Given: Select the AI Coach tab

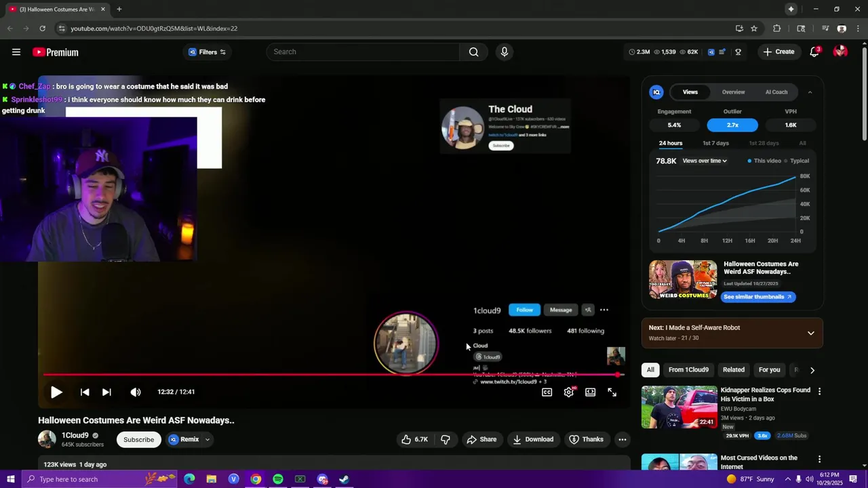Looking at the screenshot, I should [x=776, y=92].
